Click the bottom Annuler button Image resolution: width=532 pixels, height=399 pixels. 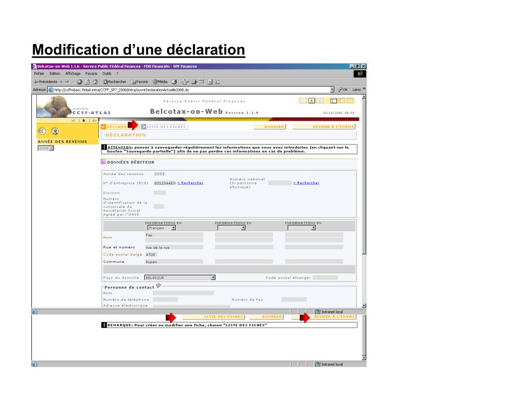point(267,317)
